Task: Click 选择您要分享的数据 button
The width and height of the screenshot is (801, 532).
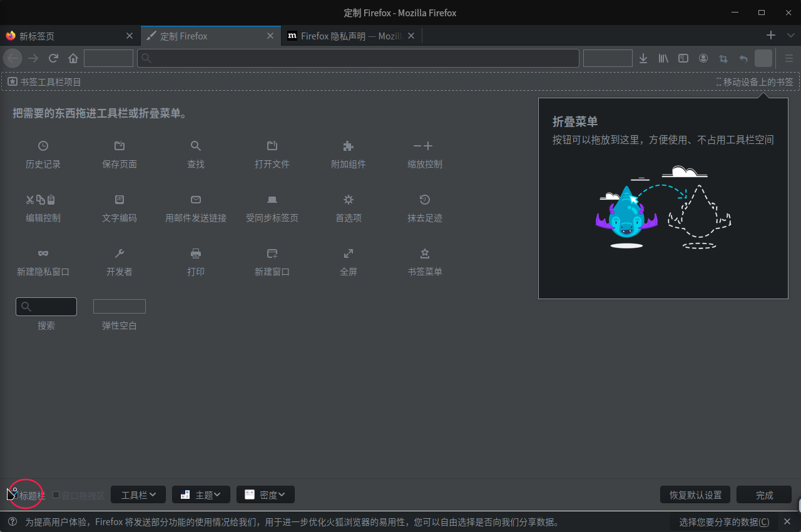Action: tap(724, 521)
